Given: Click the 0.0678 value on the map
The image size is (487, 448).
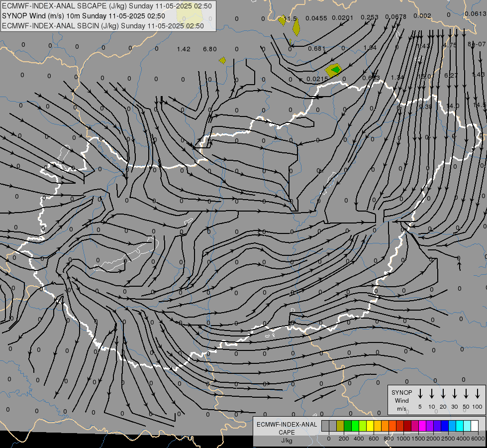Looking at the screenshot, I should [x=395, y=16].
